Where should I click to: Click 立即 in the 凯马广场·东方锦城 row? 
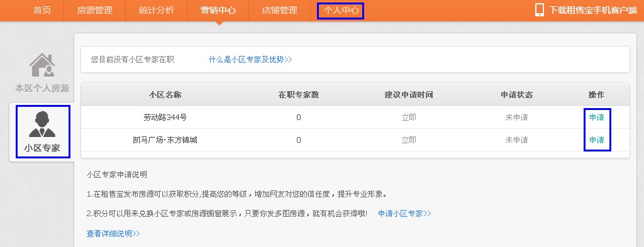tap(409, 140)
